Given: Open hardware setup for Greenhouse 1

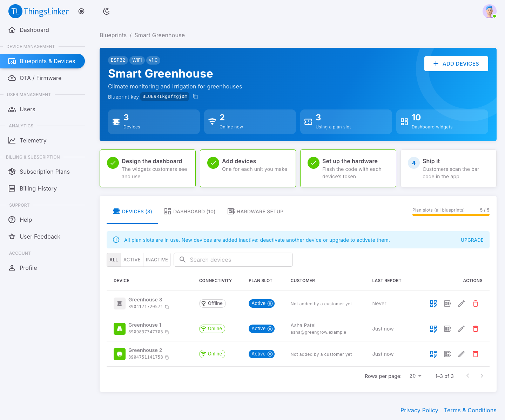Looking at the screenshot, I should coord(447,329).
